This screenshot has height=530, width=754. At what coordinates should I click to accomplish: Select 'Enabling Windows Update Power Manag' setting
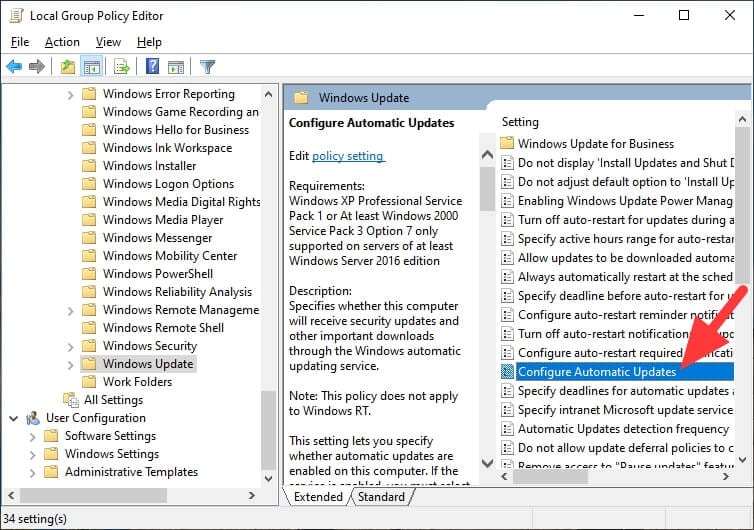(x=625, y=201)
